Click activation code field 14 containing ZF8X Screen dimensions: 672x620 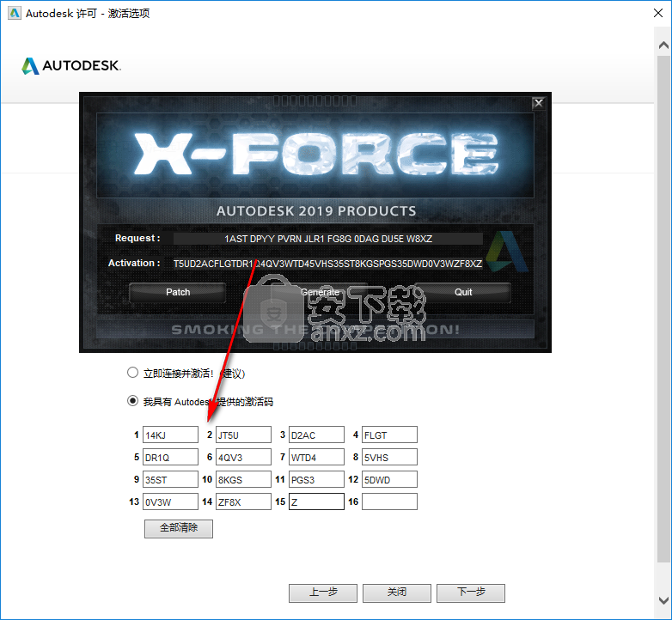(243, 501)
